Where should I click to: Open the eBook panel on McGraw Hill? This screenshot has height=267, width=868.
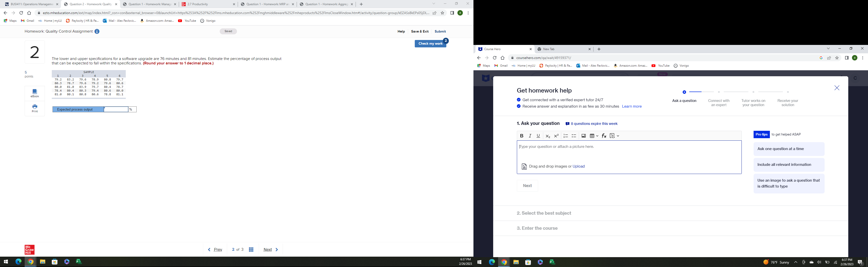(x=34, y=93)
